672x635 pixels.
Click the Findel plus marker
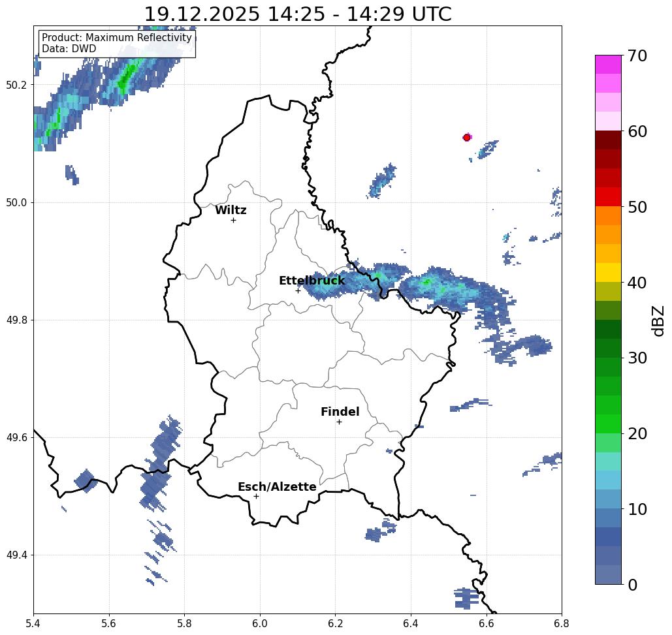[x=339, y=422]
